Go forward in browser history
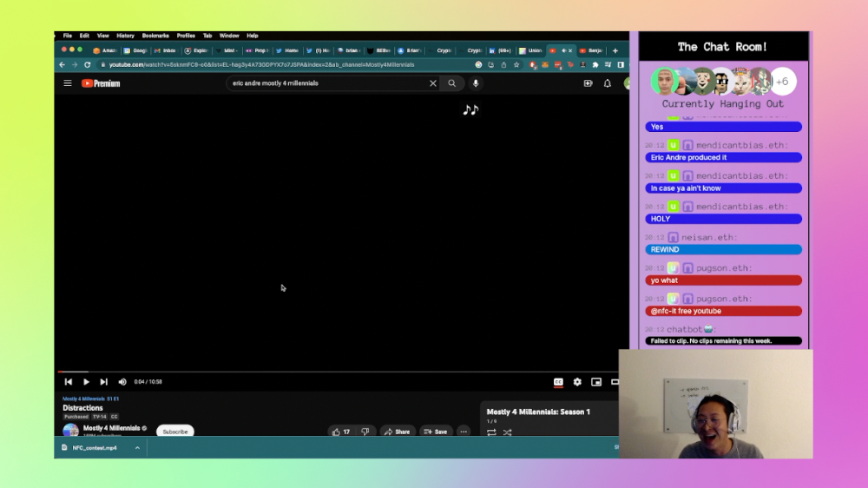The height and width of the screenshot is (488, 868). point(74,65)
